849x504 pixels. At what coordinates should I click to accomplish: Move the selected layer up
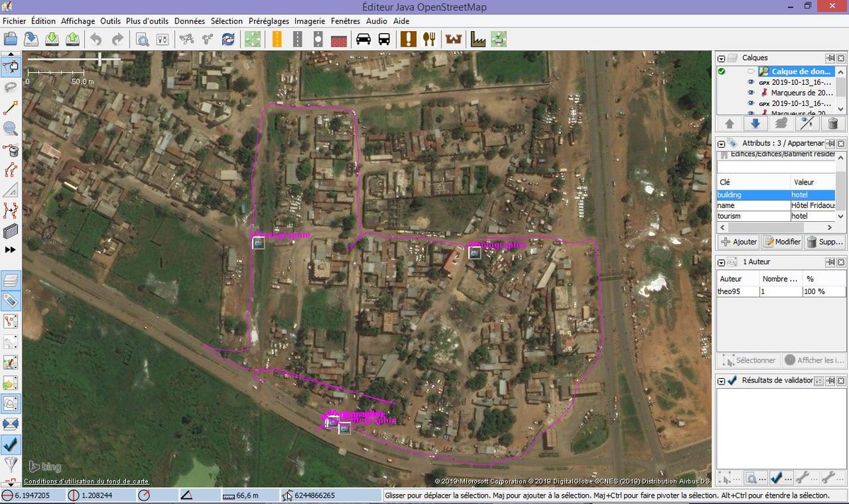pos(730,123)
